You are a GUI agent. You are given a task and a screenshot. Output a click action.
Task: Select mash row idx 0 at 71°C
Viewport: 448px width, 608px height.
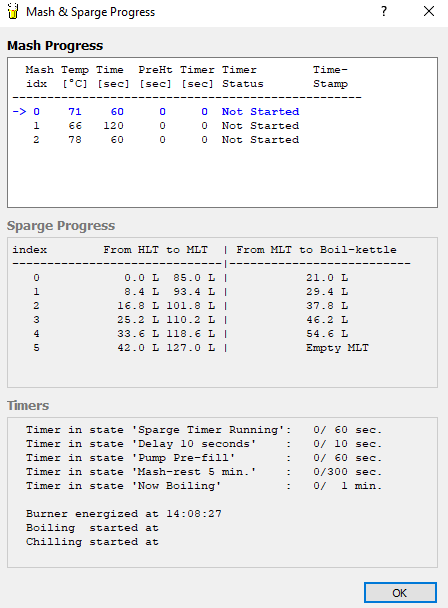(x=156, y=112)
